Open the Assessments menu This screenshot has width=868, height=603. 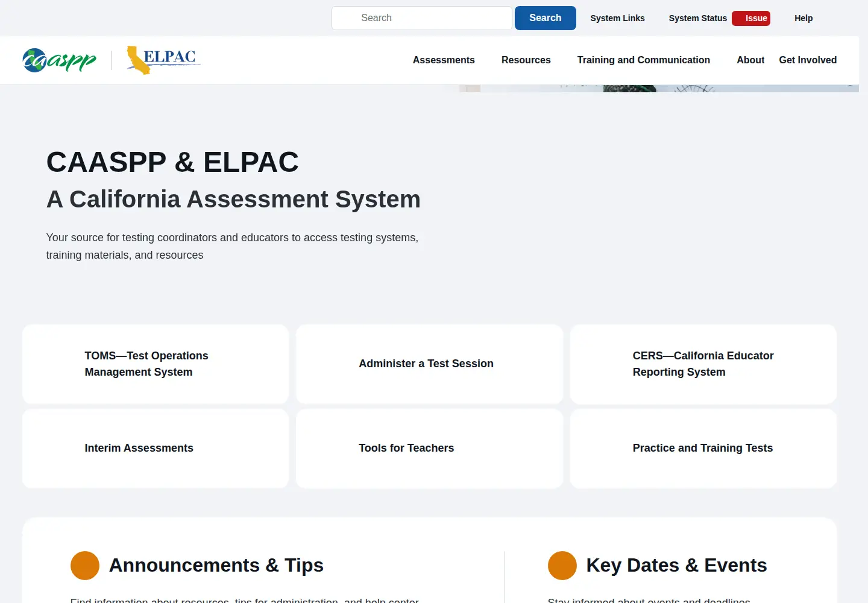tap(444, 60)
